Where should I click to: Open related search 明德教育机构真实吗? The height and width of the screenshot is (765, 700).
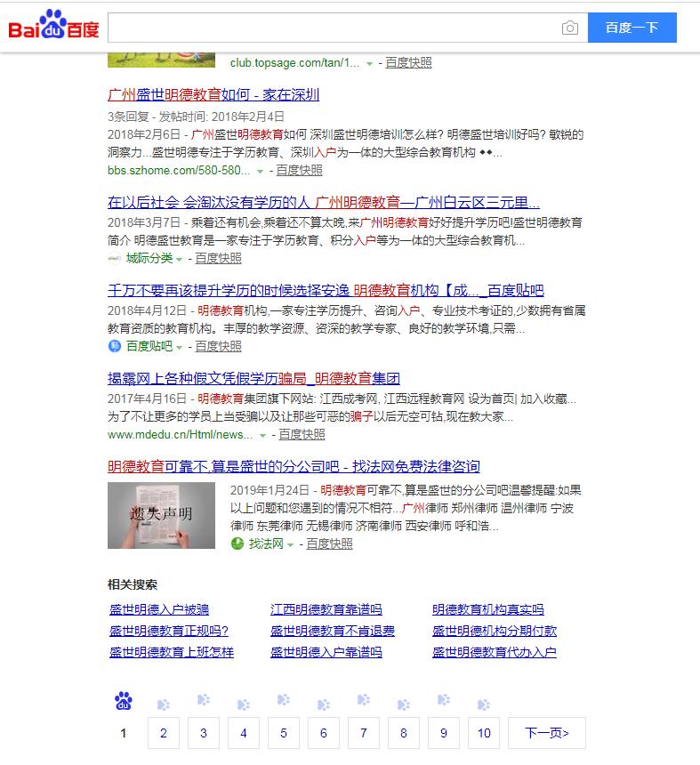tap(488, 609)
